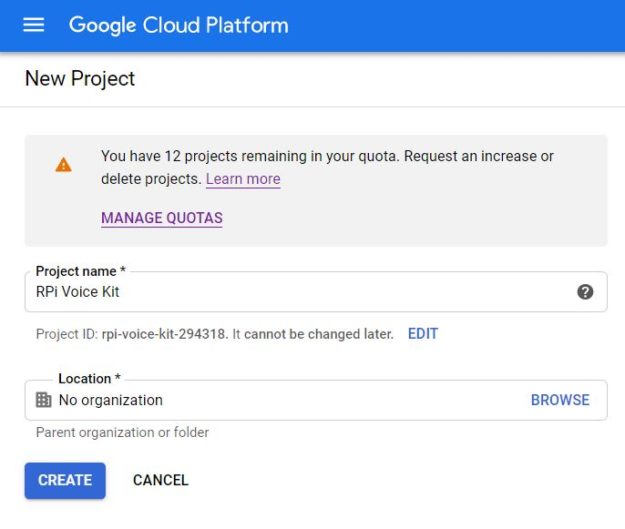Viewport: 625px width, 529px height.
Task: Click the project ID text rpi-voice-kit-294318
Action: point(164,334)
